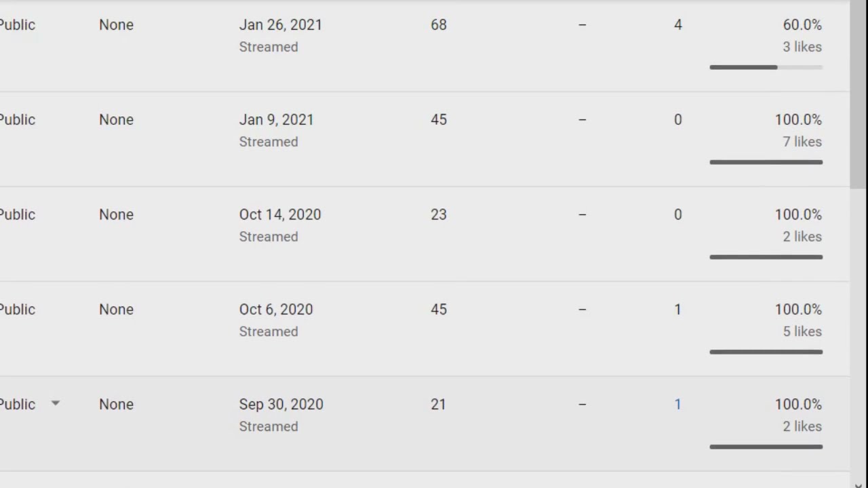Click the Streamed label under Oct 6, 2020
The image size is (868, 488).
269,331
